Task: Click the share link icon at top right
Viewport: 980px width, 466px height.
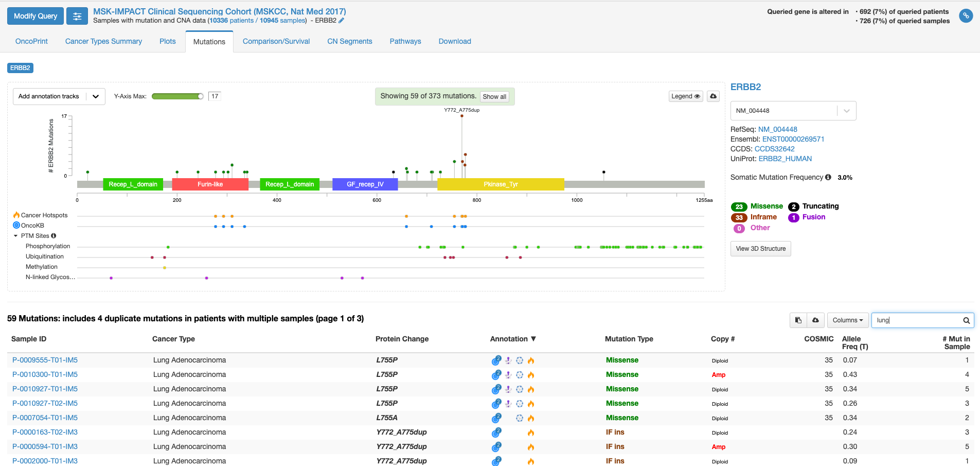Action: [x=966, y=16]
